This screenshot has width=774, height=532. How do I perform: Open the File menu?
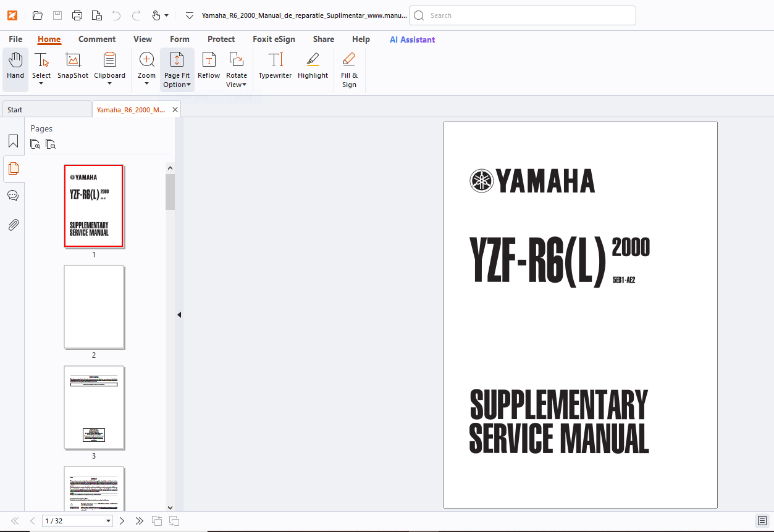(x=15, y=39)
